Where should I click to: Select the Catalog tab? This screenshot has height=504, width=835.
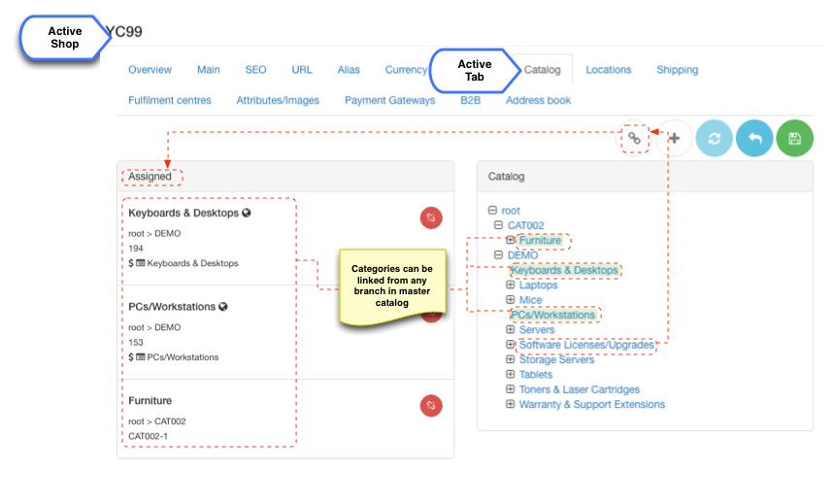click(x=542, y=70)
